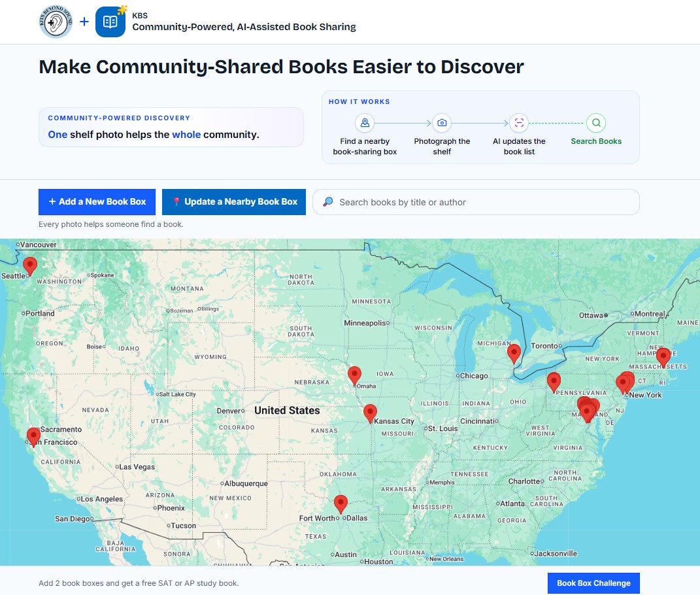Click the 'Salt Lake City' label on the map
The height and width of the screenshot is (595, 700).
point(178,394)
